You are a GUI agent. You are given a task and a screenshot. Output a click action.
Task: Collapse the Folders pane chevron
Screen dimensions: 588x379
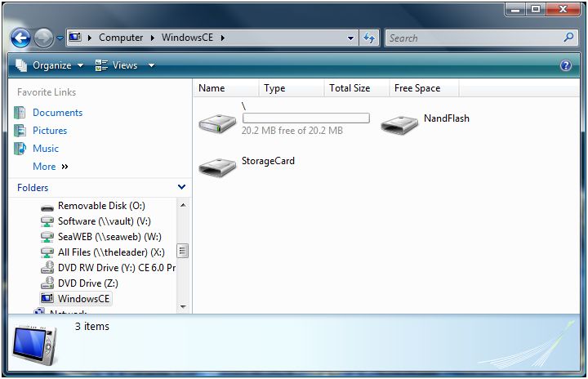[181, 188]
